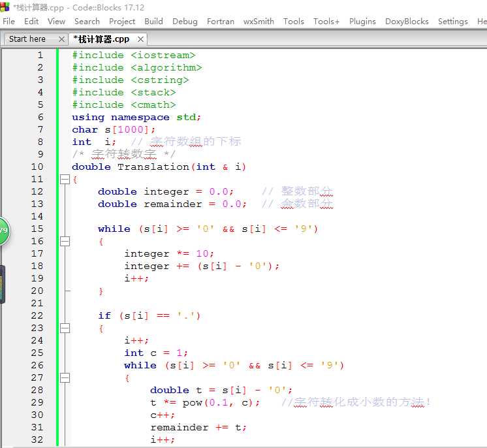Screen dimensions: 487x448
Task: Click the comment '//字符转化成小数的方法!' on line 29
Action: click(356, 402)
